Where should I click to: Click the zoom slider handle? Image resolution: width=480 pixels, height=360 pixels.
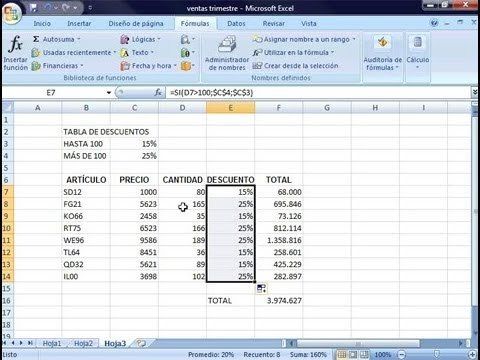click(x=437, y=354)
